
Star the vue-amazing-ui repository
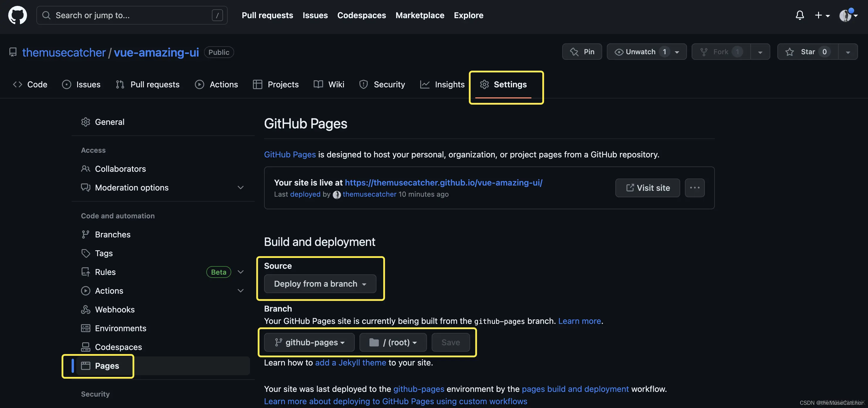pyautogui.click(x=807, y=52)
